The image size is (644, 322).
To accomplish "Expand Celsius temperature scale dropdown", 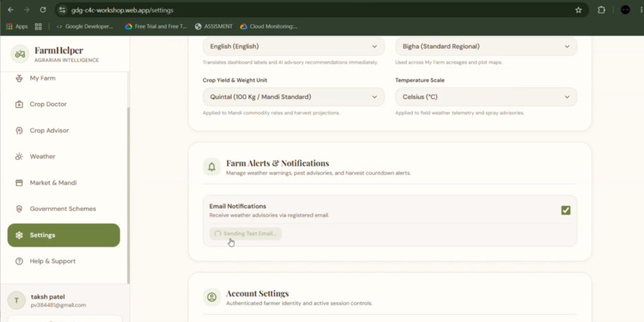I will pos(487,97).
